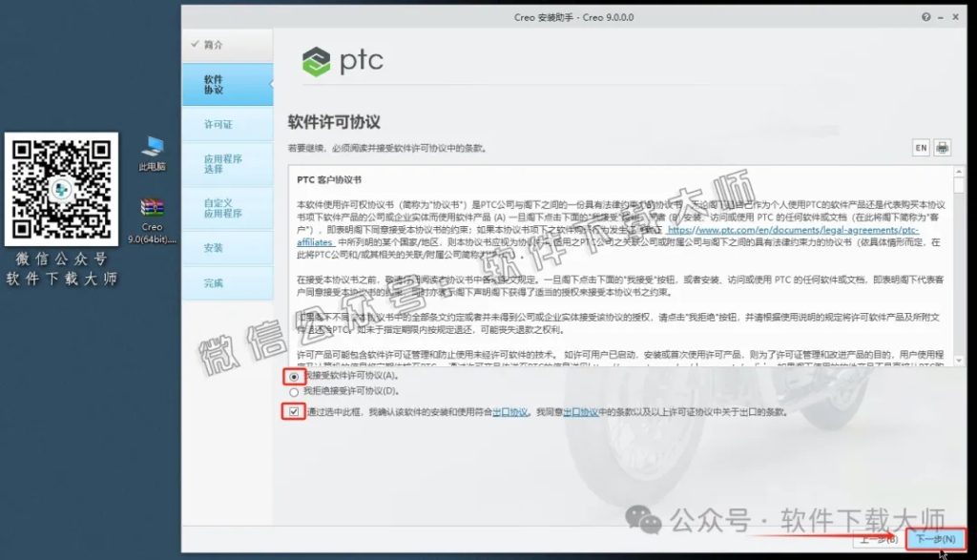Print the license agreement
The image size is (977, 560).
(x=942, y=148)
